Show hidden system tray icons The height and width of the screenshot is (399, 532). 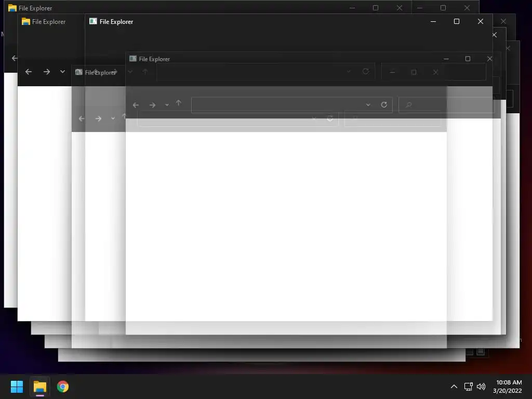tap(454, 387)
